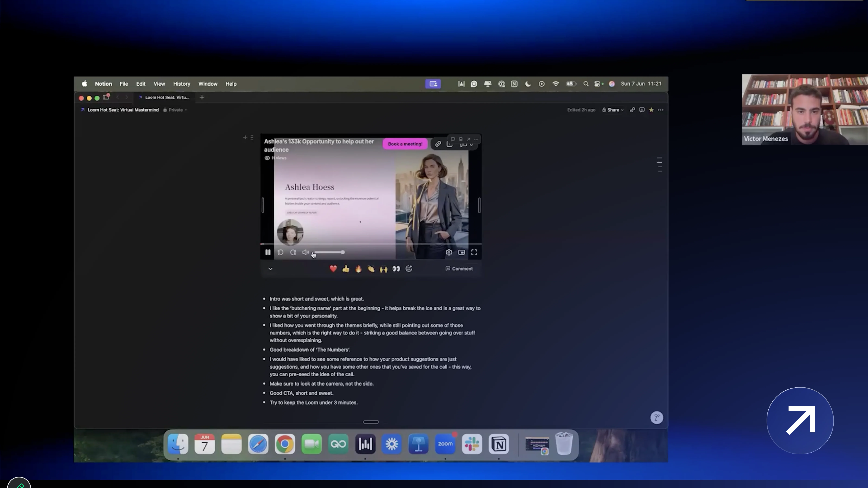The width and height of the screenshot is (868, 488).
Task: Click the Wi-Fi icon in the menu bar
Action: (x=556, y=84)
